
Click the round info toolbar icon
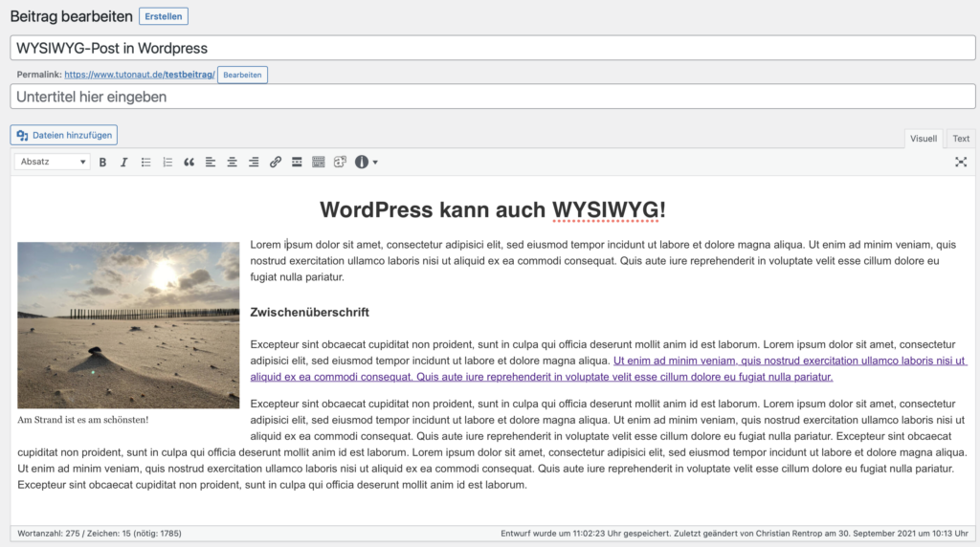[x=361, y=163]
